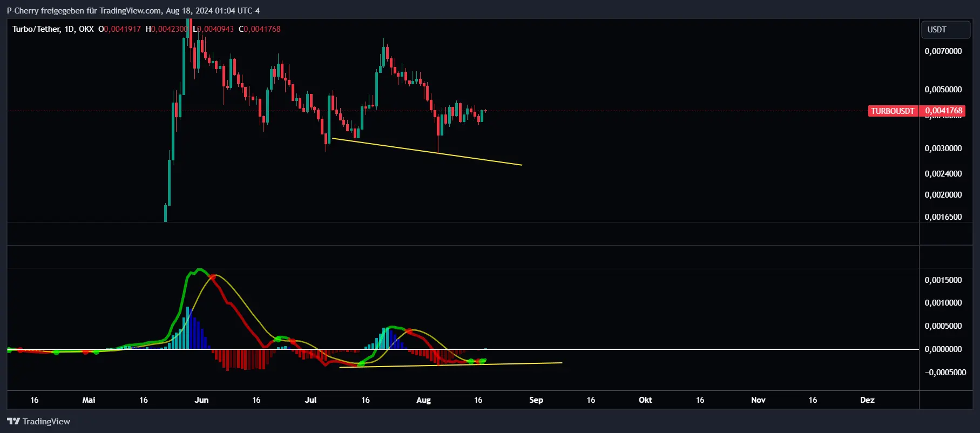Image resolution: width=980 pixels, height=433 pixels.
Task: Click the Turbo/Tether, 1D, OKX symbol title
Action: [53, 29]
